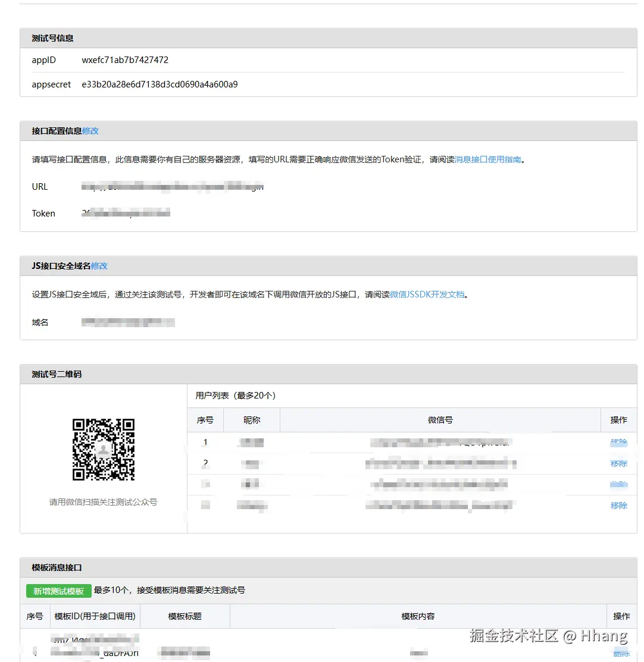This screenshot has height=662, width=644.
Task: Click 修改 link beside JS接口安全域名
Action: tap(99, 266)
